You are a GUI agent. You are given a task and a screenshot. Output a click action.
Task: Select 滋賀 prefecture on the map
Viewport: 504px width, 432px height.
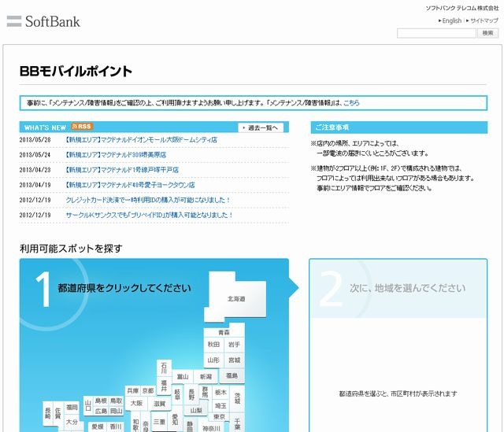coord(159,404)
